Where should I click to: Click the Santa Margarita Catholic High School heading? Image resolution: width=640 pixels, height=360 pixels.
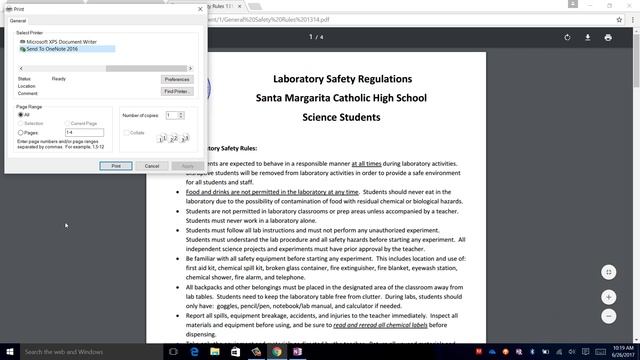tap(341, 98)
